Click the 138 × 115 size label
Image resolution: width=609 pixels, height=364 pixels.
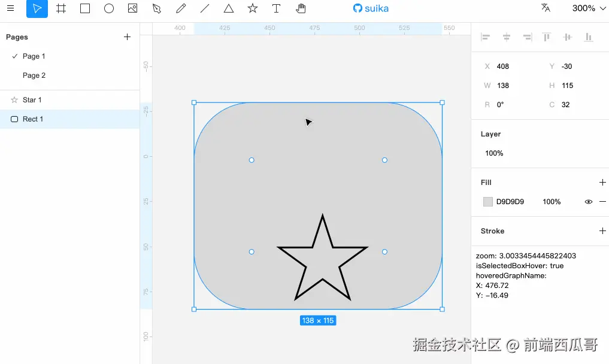(x=318, y=320)
